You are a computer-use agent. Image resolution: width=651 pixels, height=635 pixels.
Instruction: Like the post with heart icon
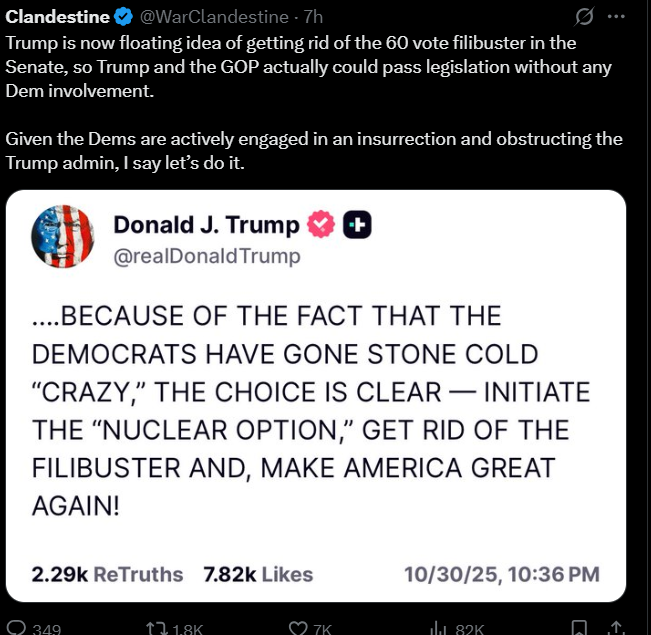pyautogui.click(x=299, y=628)
